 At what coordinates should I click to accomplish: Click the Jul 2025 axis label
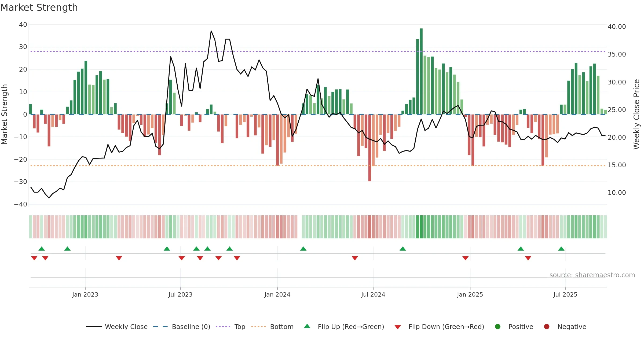565,294
